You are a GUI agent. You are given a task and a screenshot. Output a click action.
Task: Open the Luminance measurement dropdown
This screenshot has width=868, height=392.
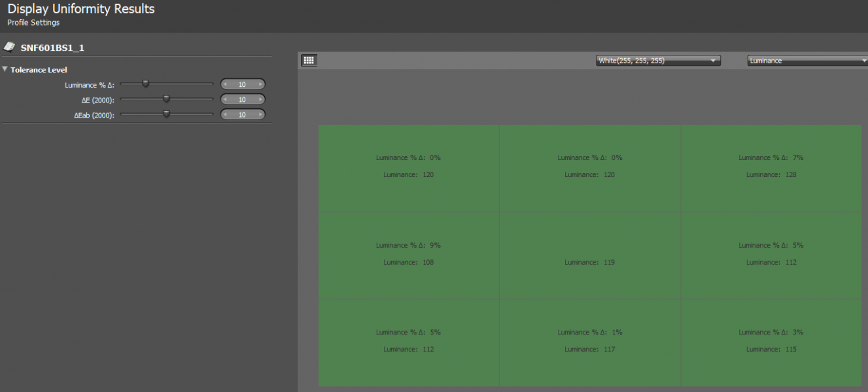tap(807, 61)
